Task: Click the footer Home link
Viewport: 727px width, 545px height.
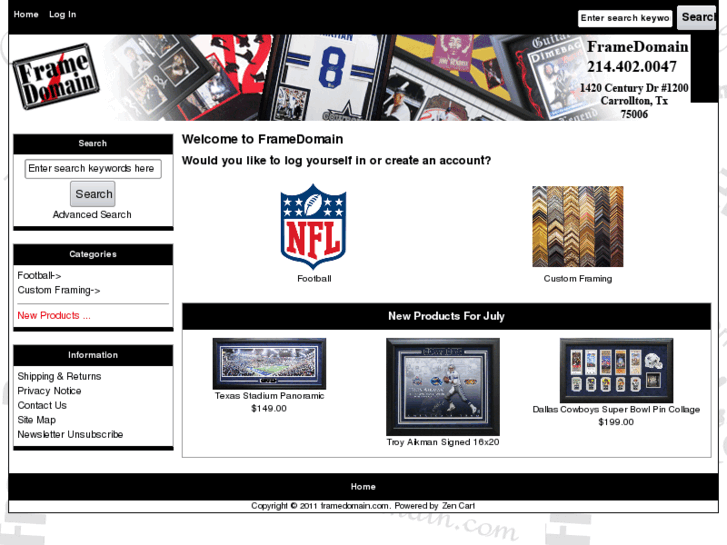Action: pyautogui.click(x=363, y=487)
